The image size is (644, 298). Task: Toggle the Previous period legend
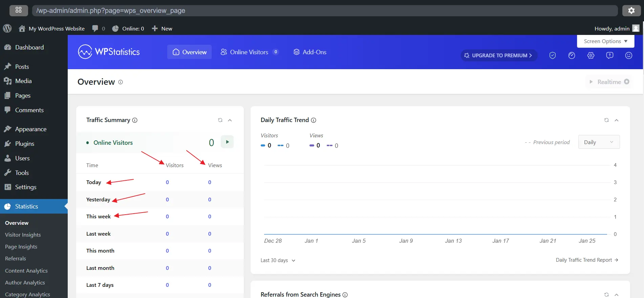click(547, 142)
